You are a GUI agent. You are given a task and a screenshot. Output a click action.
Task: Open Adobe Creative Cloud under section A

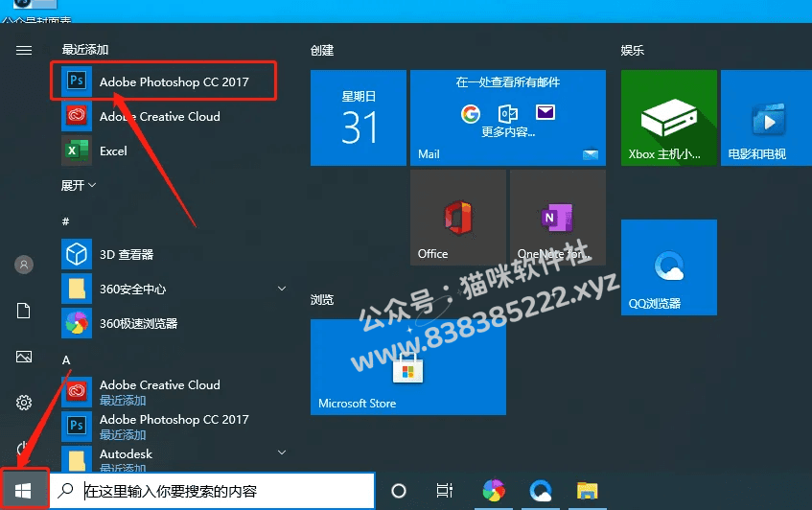174,392
